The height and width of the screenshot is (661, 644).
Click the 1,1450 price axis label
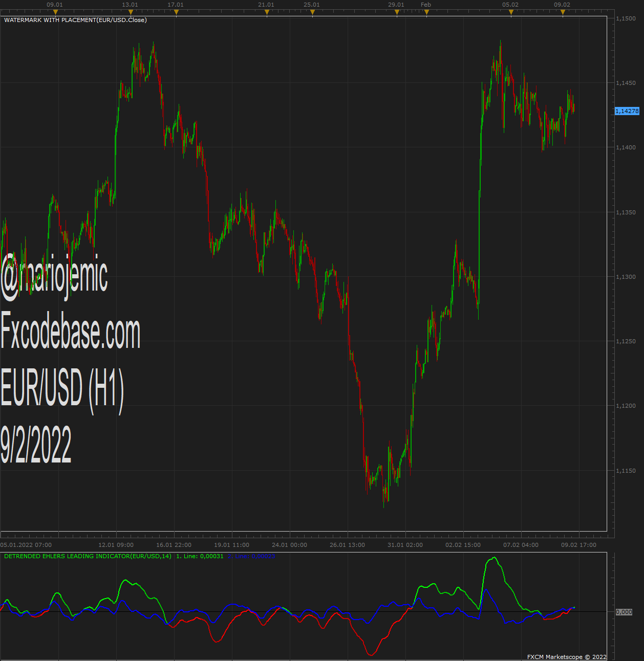pos(626,83)
